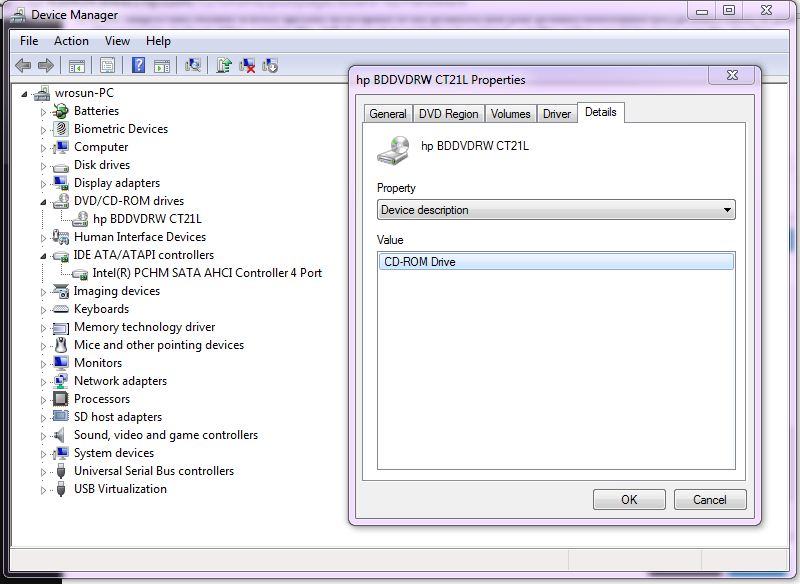
Task: Collapse the DVD/CD-ROM drives category
Action: tap(43, 202)
